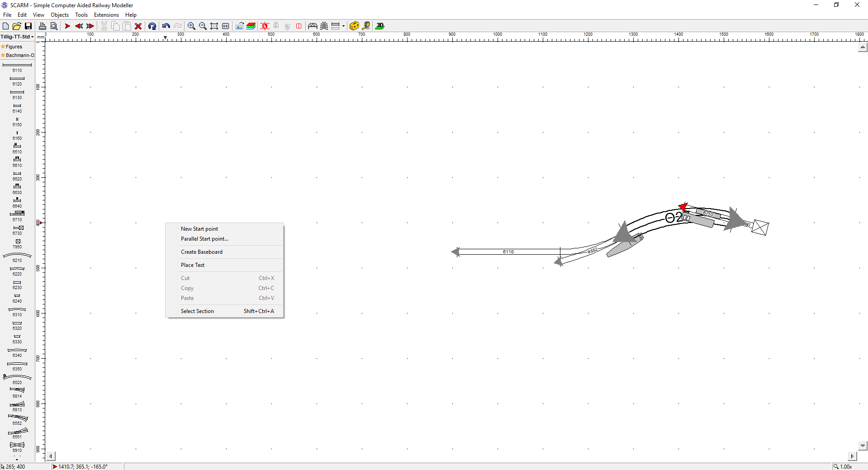Click the double red arrows pointing right
This screenshot has height=470, width=868.
click(90, 26)
